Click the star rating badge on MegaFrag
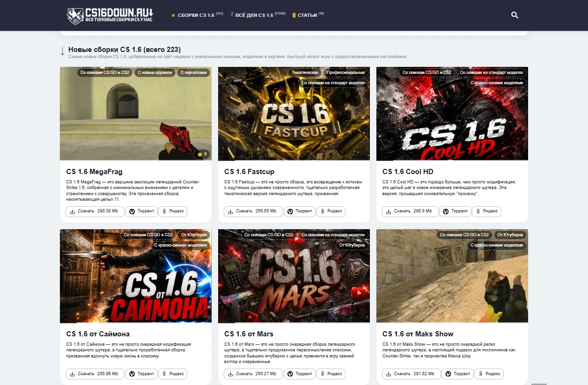 pos(202,154)
